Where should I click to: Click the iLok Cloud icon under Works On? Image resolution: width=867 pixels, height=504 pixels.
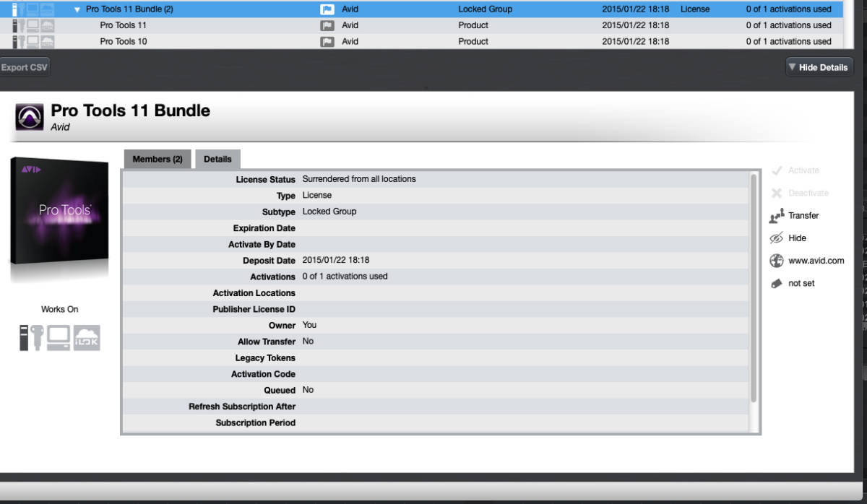point(87,338)
